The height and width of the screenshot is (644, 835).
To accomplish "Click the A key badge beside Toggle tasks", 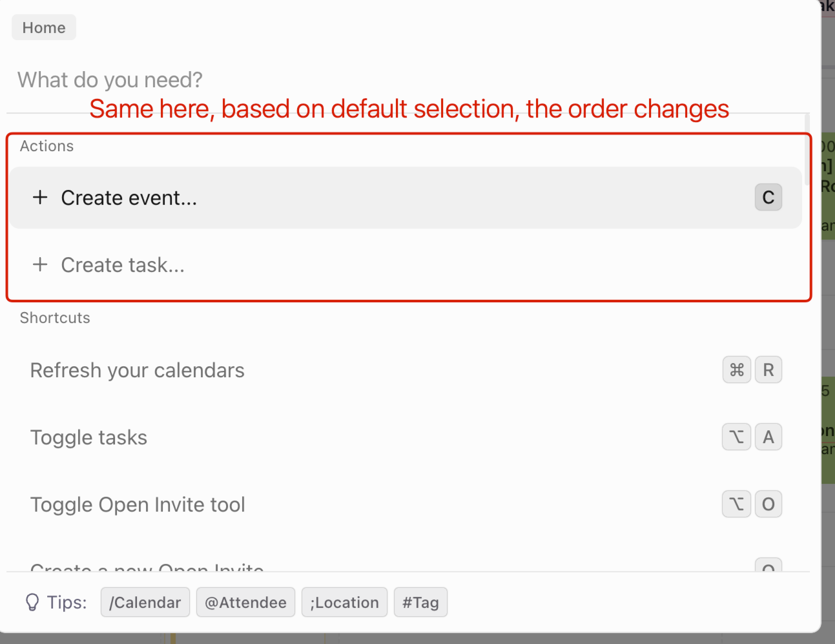I will pyautogui.click(x=768, y=437).
